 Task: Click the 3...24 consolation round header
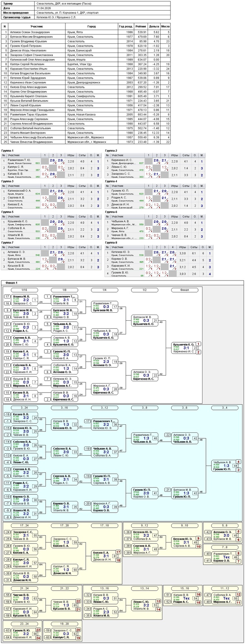pos(24,408)
